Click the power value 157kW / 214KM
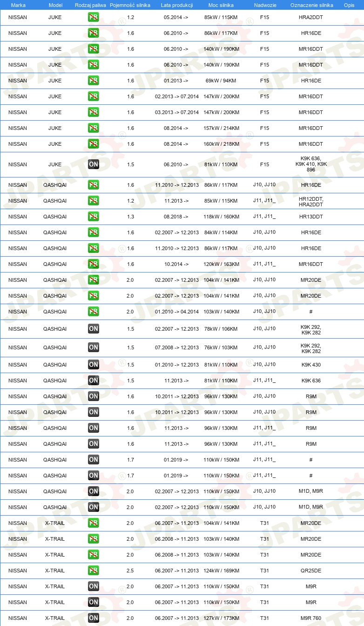The image size is (364, 626). [x=222, y=128]
